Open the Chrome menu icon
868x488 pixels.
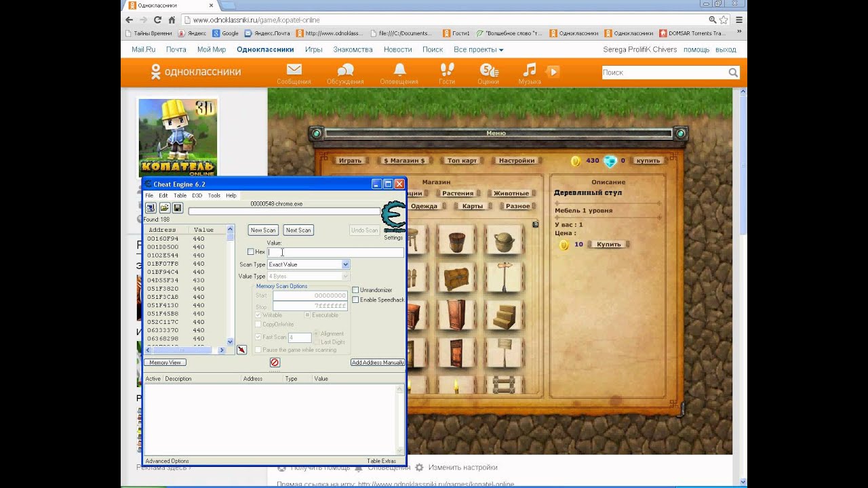pos(739,20)
